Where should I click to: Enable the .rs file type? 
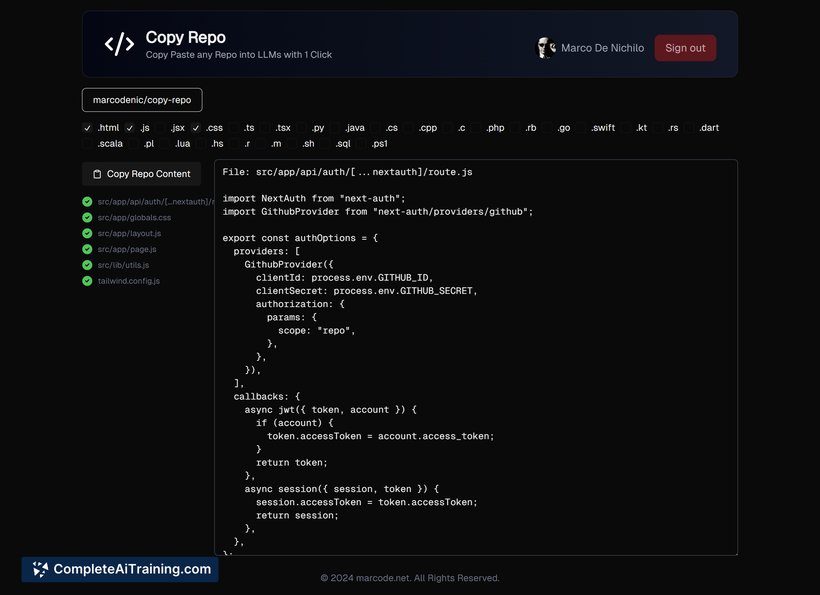658,128
